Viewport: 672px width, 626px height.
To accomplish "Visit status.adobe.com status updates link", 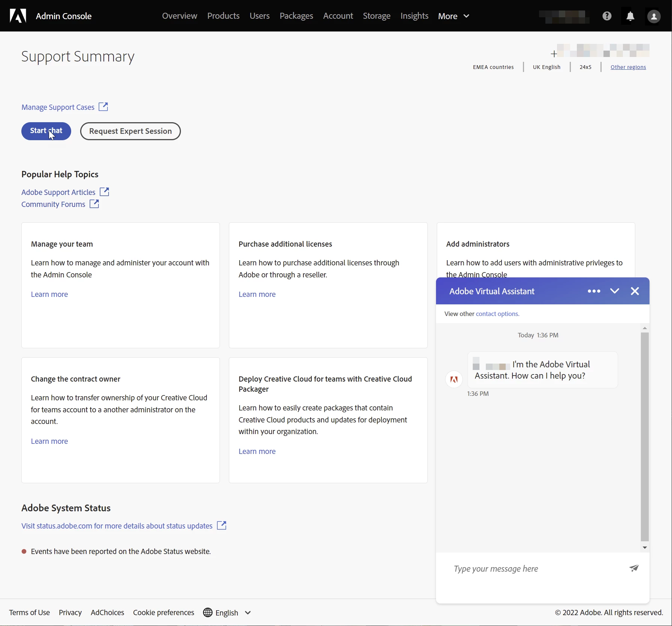I will (117, 526).
